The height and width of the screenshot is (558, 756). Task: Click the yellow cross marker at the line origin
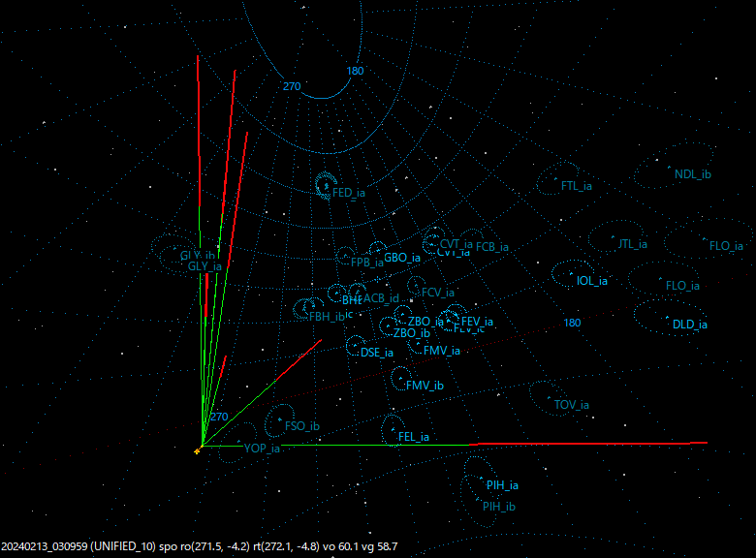197,451
